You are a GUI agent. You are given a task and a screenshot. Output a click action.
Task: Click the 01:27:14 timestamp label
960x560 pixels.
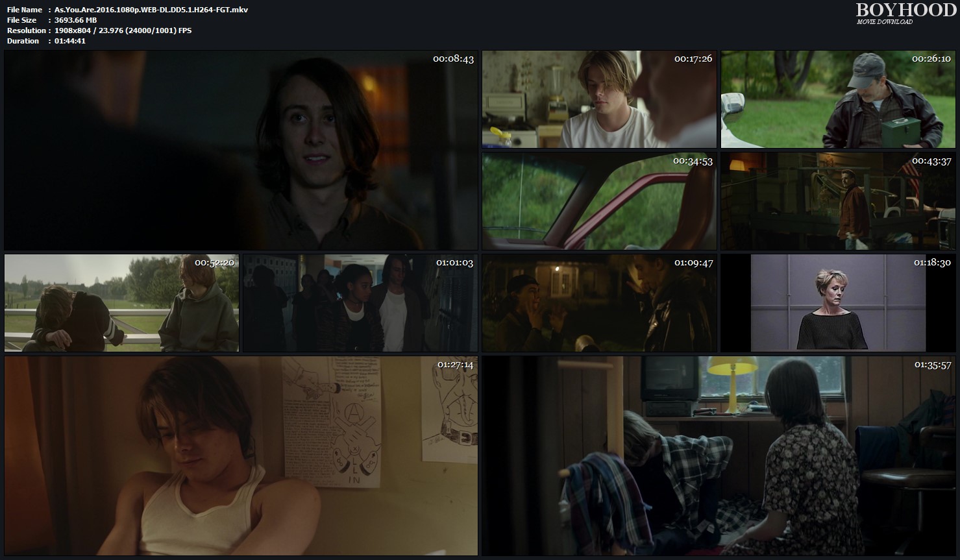tap(455, 365)
